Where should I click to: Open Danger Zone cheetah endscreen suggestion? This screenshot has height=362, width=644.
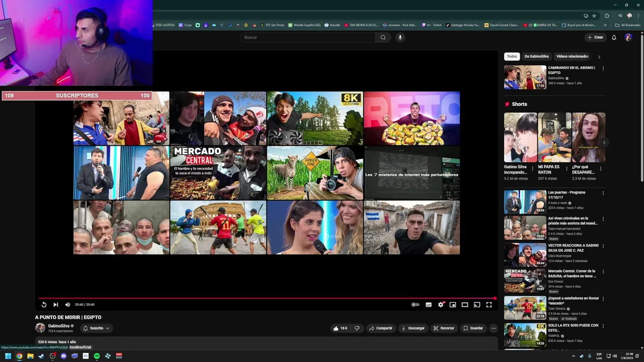click(314, 173)
